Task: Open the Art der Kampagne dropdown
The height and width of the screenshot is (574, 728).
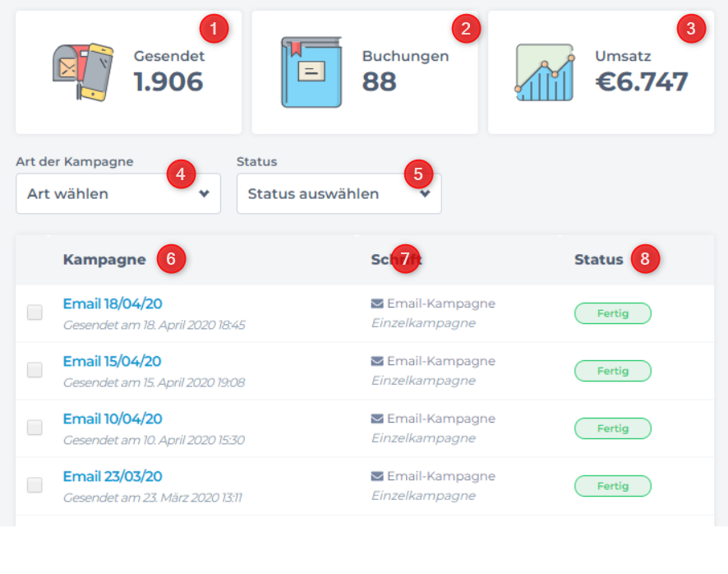Action: point(118,194)
